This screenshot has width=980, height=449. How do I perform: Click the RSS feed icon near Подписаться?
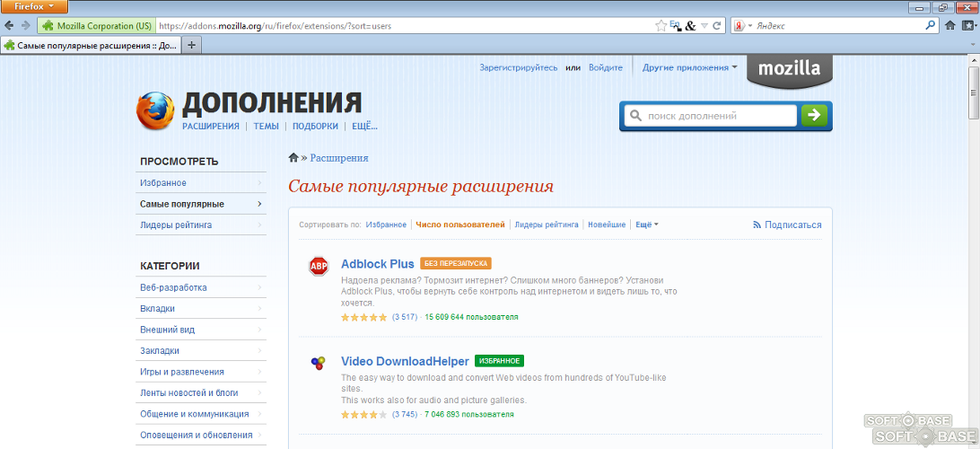pyautogui.click(x=757, y=224)
